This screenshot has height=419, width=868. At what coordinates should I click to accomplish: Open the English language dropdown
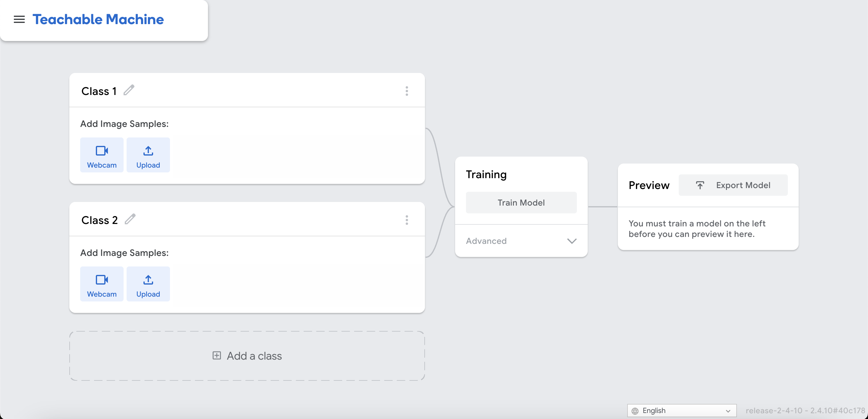click(682, 411)
